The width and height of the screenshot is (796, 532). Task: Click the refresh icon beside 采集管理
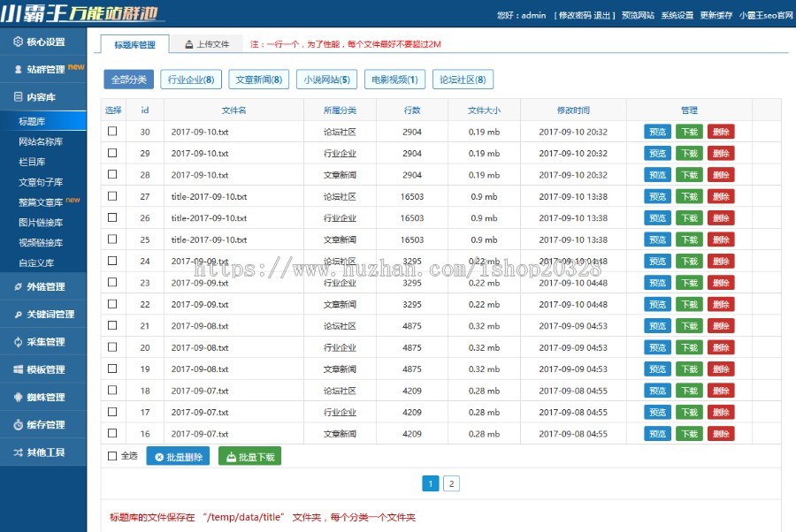tap(19, 342)
